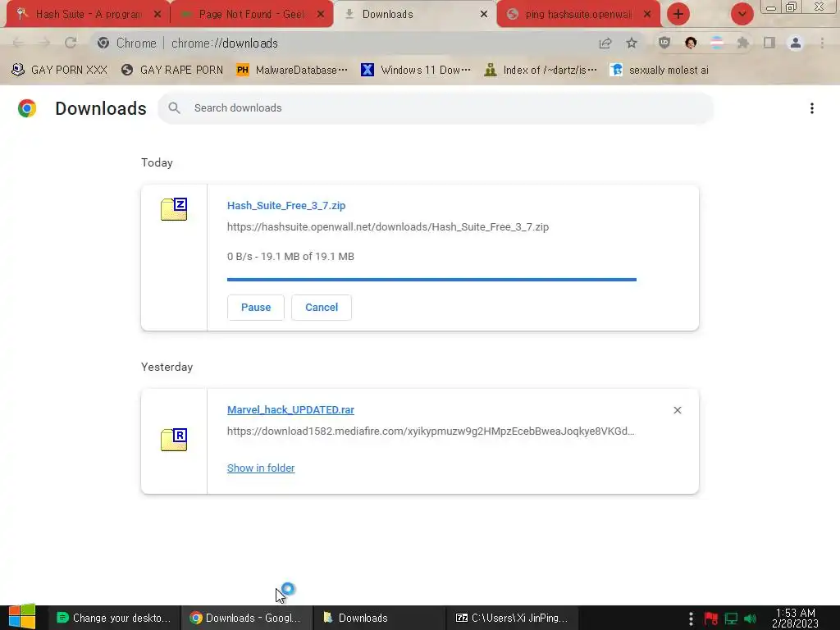This screenshot has height=630, width=840.
Task: Open the Hash_Suite_Free_3_7.zip file link
Action: click(286, 206)
